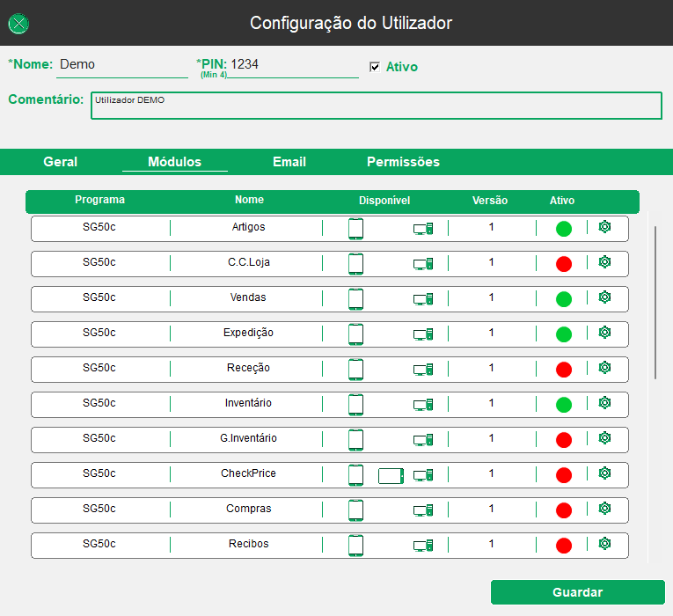
Task: Toggle red active status for CheckPrice
Action: tap(564, 475)
